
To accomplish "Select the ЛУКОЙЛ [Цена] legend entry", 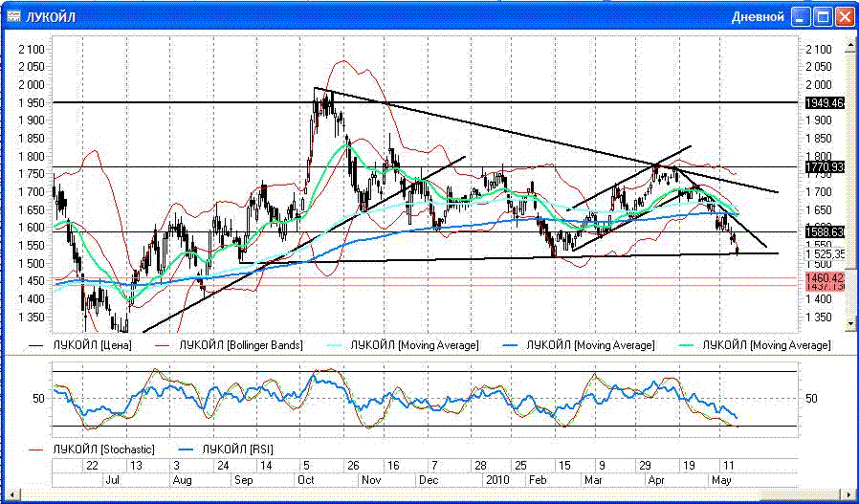I will tap(80, 345).
